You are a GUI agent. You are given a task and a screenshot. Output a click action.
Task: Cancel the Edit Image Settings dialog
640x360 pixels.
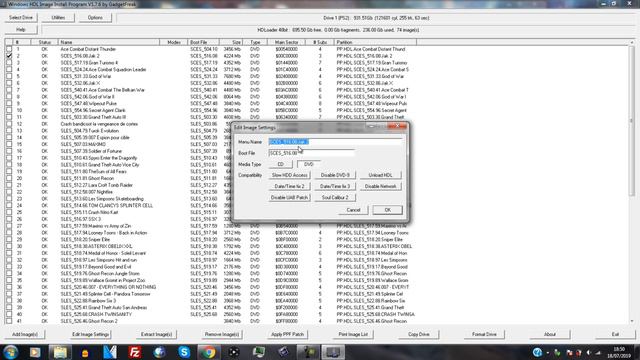pyautogui.click(x=353, y=210)
